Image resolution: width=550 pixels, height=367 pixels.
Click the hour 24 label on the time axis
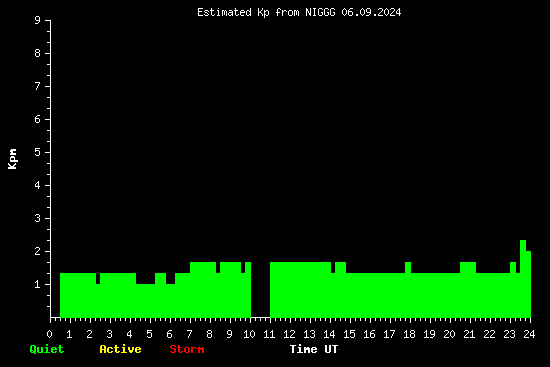pos(529,334)
